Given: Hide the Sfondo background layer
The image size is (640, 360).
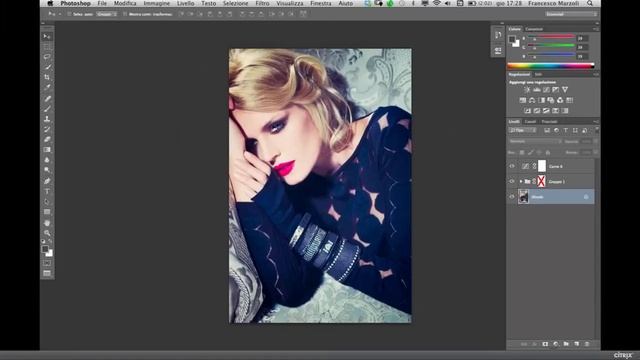Looking at the screenshot, I should pos(512,197).
